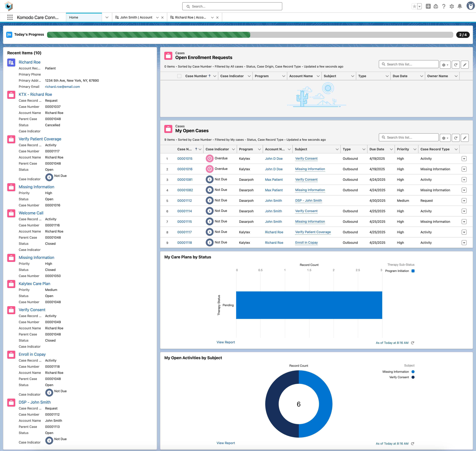Refresh the My Care Plans chart

(413, 343)
